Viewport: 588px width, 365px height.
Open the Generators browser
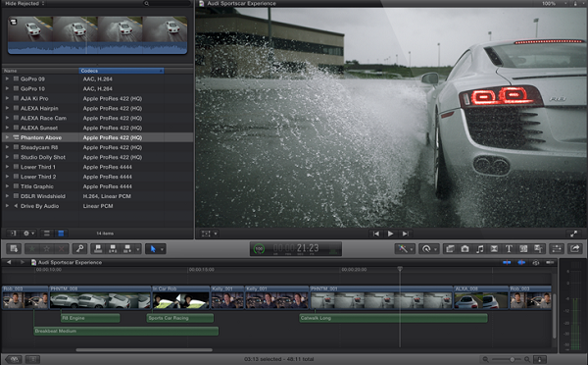click(523, 248)
